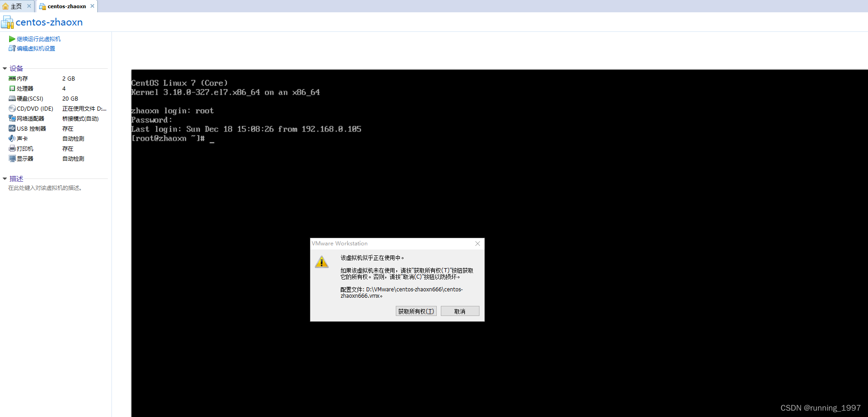
Task: Click the 显示器 display icon
Action: click(x=12, y=158)
